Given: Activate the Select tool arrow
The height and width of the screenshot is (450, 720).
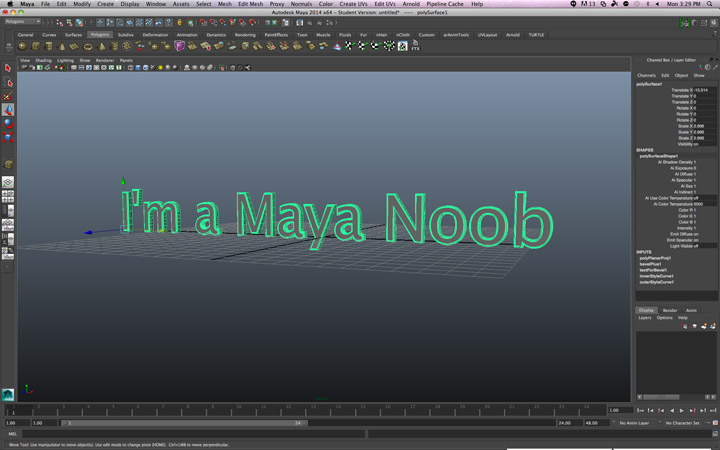Looking at the screenshot, I should click(8, 68).
